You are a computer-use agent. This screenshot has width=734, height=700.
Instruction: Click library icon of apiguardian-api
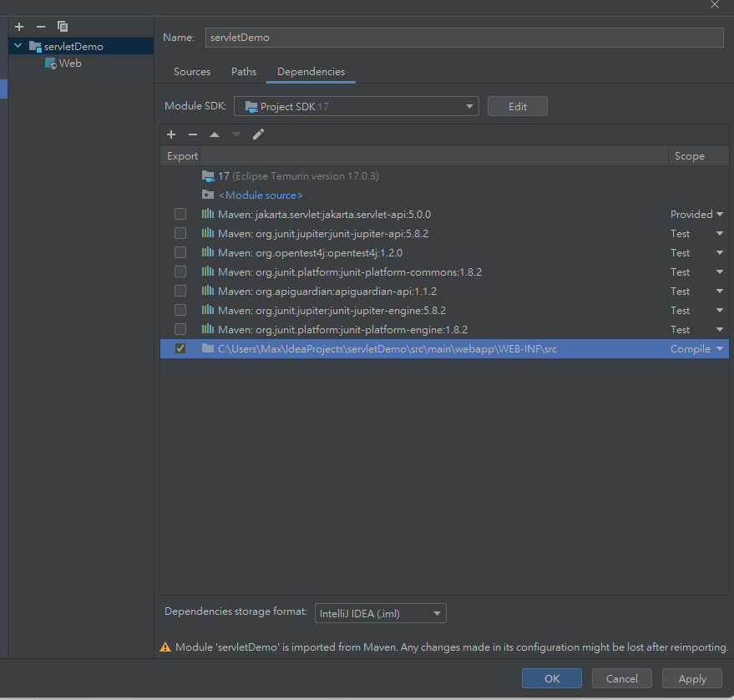(x=208, y=291)
